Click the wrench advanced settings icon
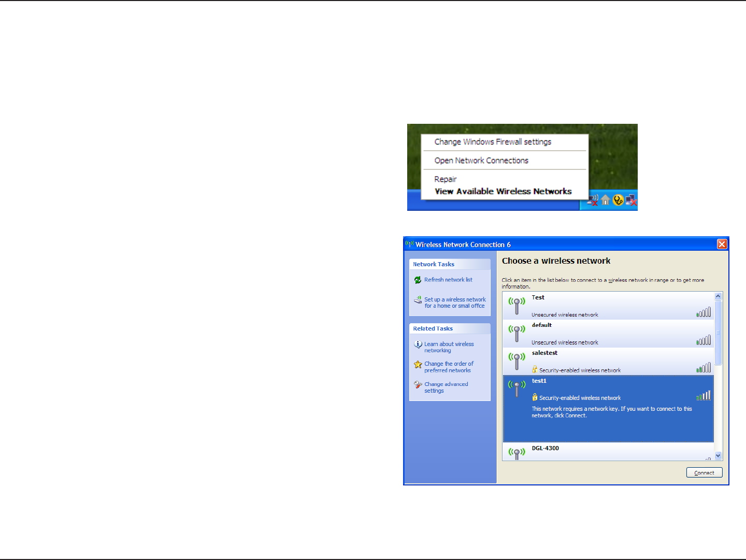The height and width of the screenshot is (560, 746). pyautogui.click(x=418, y=384)
